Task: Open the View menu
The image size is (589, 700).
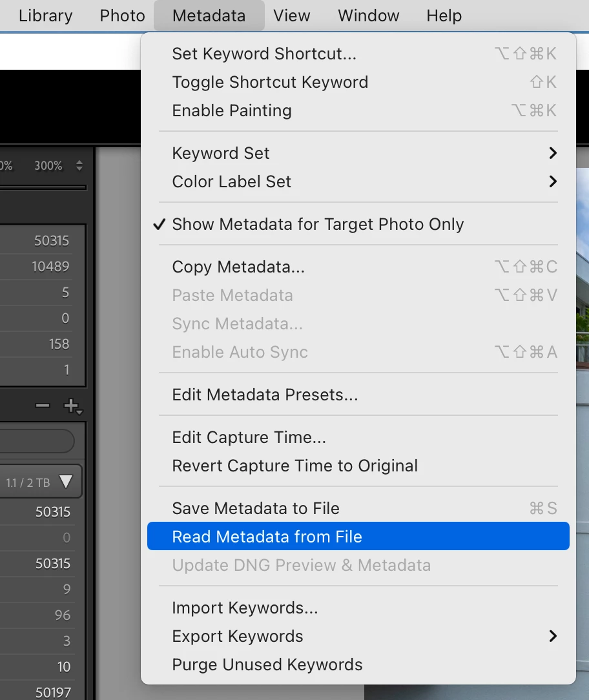Action: coord(292,15)
